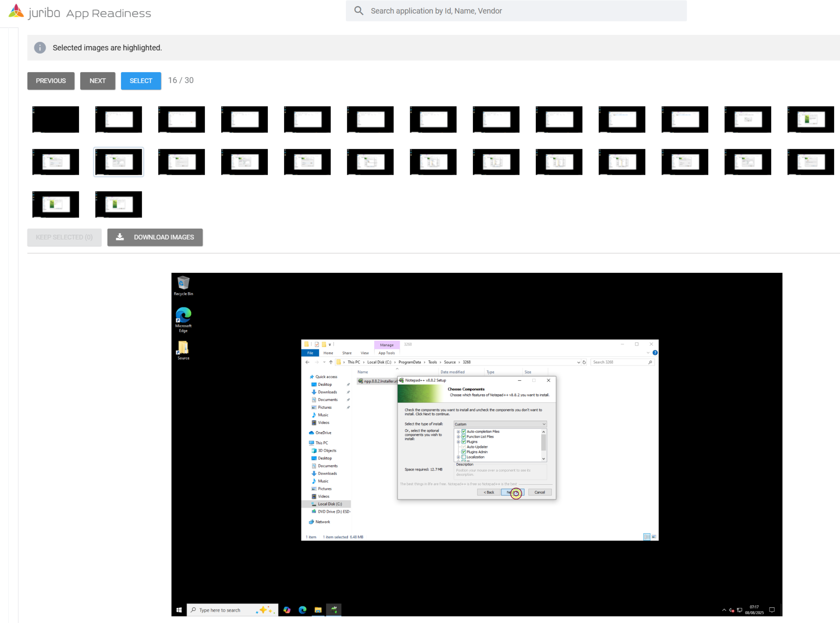Open the View ribbon tab
The height and width of the screenshot is (623, 840).
point(364,353)
